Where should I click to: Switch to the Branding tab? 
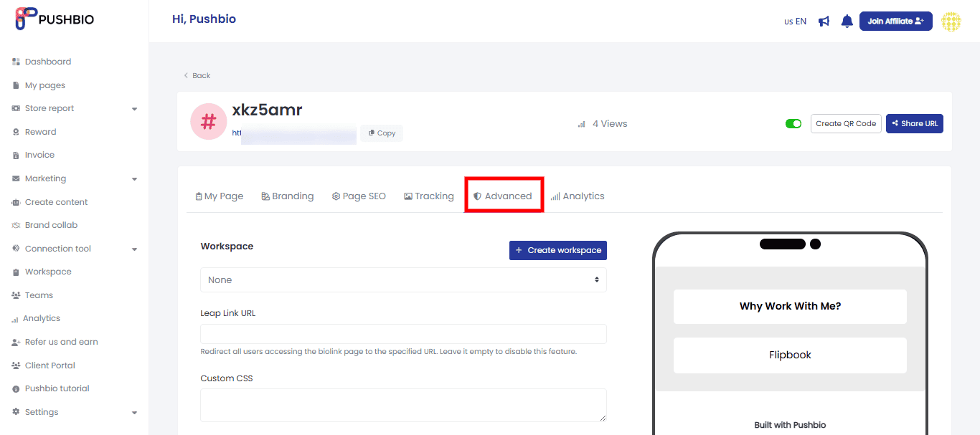pos(287,196)
